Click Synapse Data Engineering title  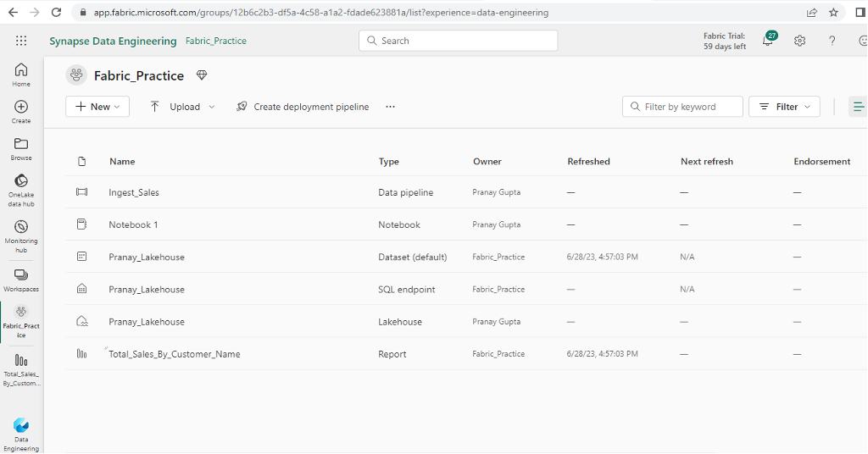pos(113,41)
